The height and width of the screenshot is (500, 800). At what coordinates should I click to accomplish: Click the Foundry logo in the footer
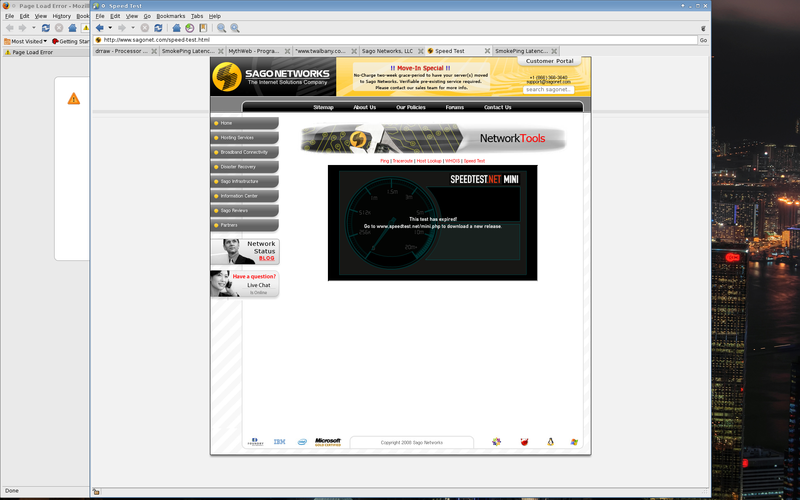255,442
